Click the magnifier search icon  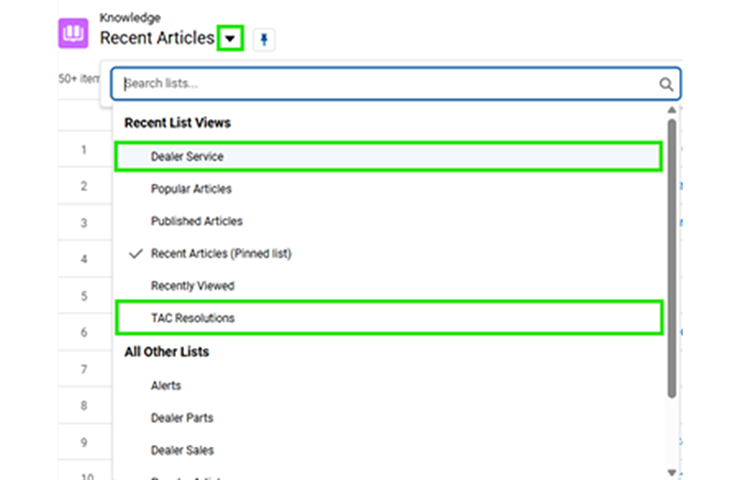(x=666, y=84)
